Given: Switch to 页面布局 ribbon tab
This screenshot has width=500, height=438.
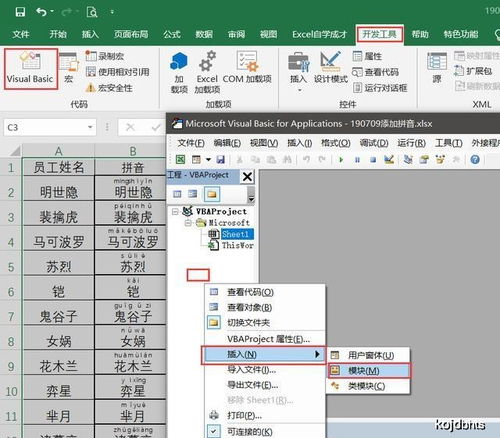Looking at the screenshot, I should click(131, 34).
